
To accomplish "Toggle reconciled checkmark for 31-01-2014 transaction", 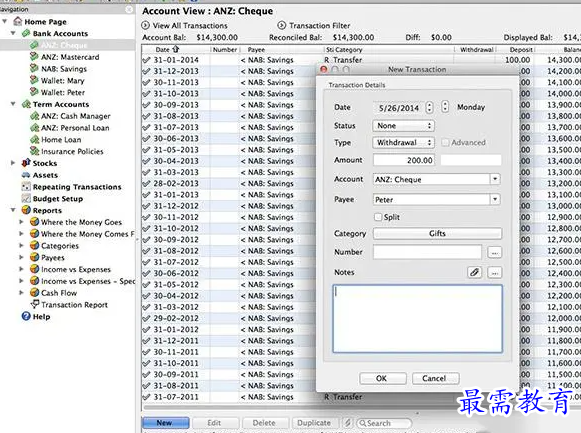I will click(x=146, y=60).
